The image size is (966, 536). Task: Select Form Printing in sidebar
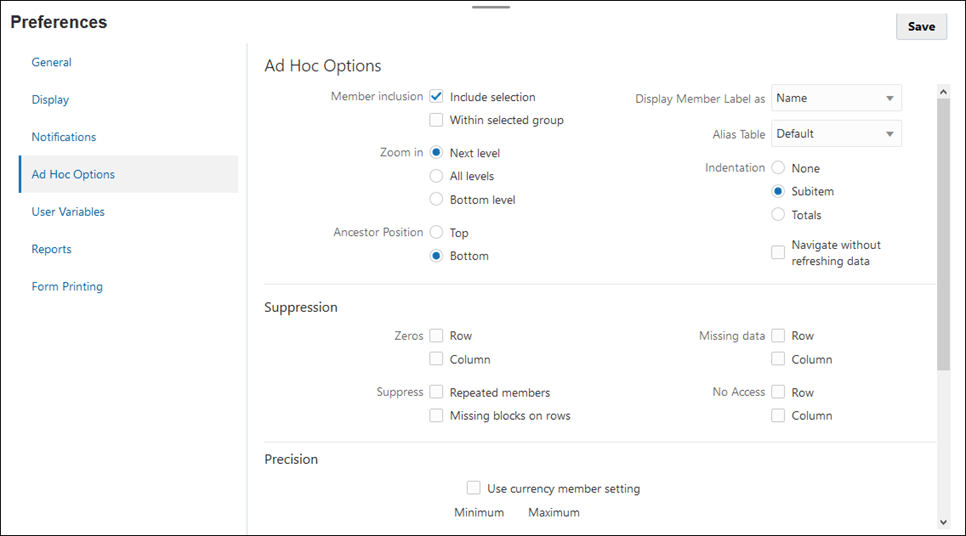(67, 287)
